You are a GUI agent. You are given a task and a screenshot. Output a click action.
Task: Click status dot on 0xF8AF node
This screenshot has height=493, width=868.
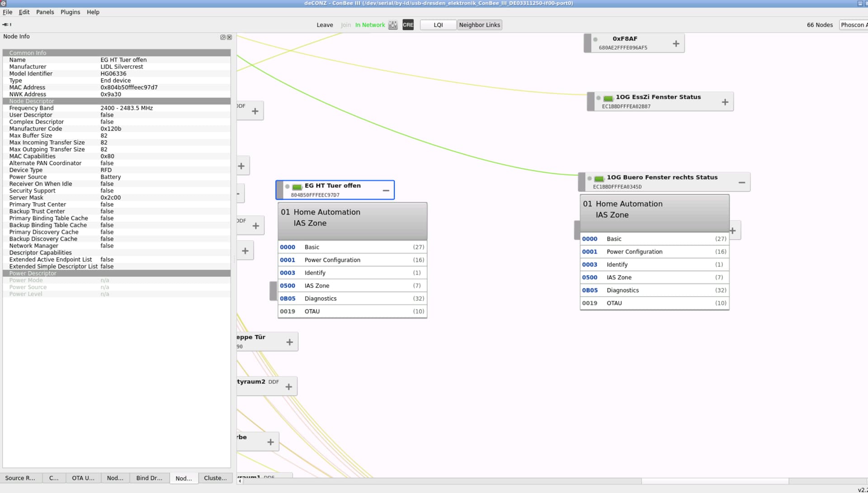(595, 39)
